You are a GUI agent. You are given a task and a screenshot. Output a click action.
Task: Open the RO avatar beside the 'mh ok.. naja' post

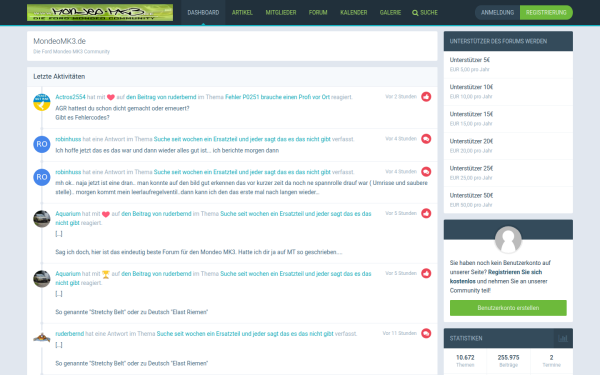(42, 177)
